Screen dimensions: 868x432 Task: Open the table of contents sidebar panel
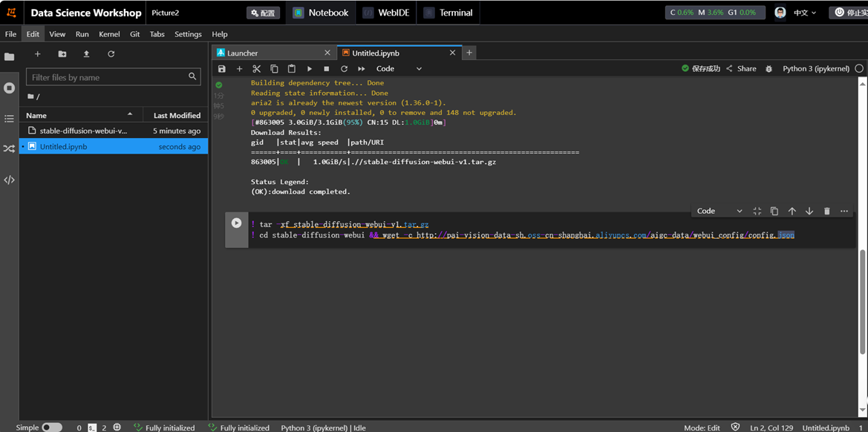tap(9, 119)
